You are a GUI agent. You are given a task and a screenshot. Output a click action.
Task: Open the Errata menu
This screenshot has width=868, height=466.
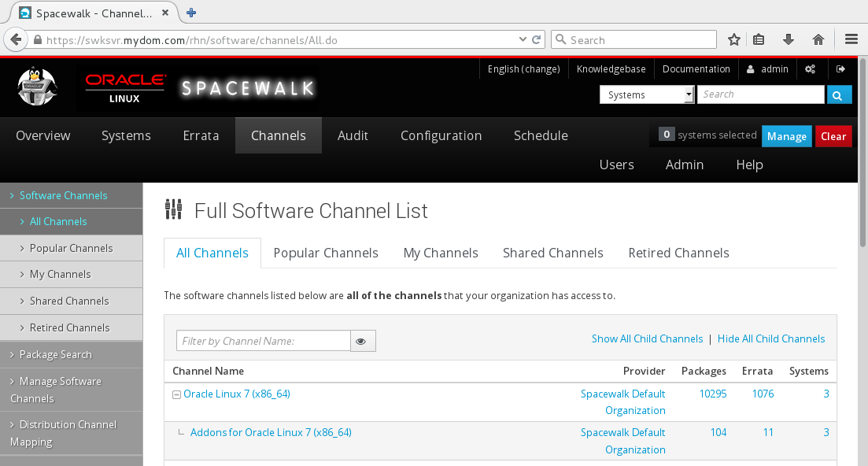(201, 135)
